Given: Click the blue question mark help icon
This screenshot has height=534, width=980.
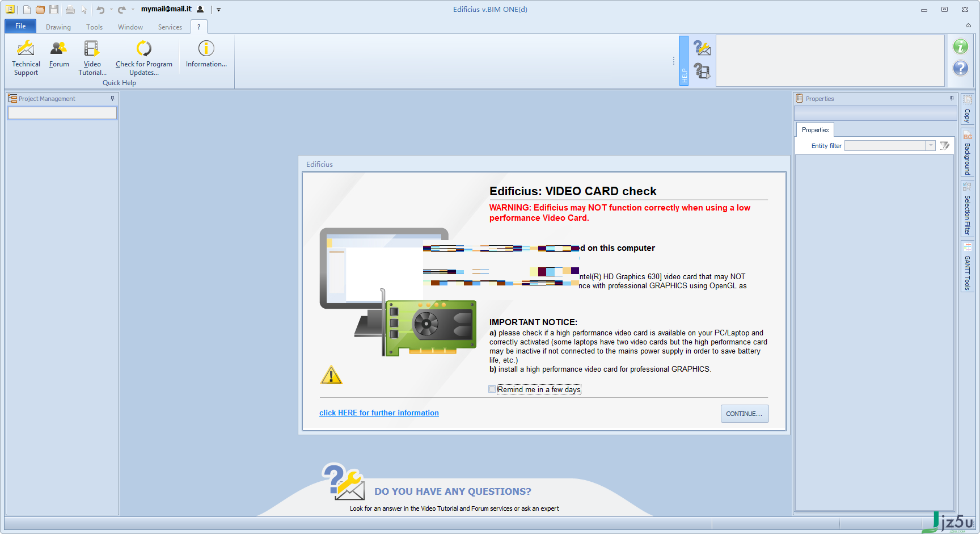Looking at the screenshot, I should [960, 68].
